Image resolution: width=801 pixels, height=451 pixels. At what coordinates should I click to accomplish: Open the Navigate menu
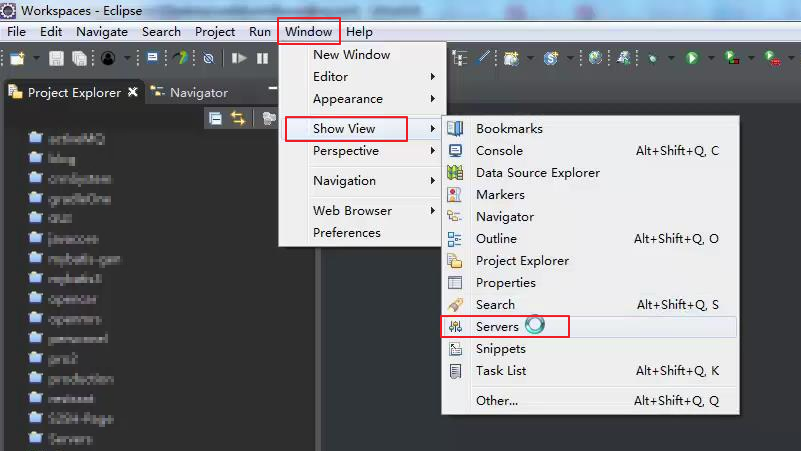(102, 32)
